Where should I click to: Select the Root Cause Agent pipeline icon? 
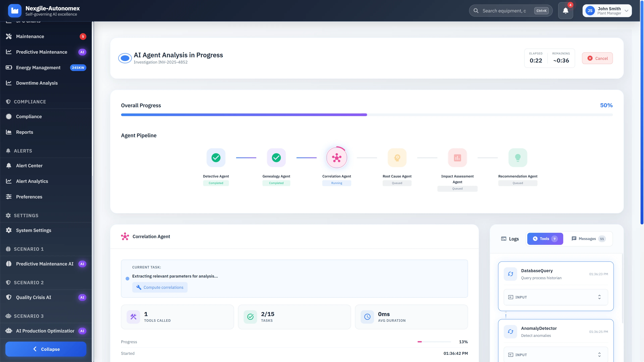(x=397, y=157)
